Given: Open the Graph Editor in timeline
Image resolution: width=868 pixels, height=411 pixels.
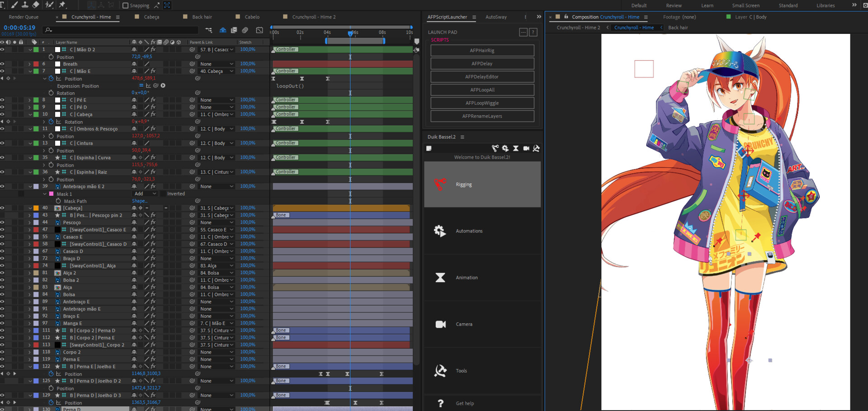Looking at the screenshot, I should point(259,30).
